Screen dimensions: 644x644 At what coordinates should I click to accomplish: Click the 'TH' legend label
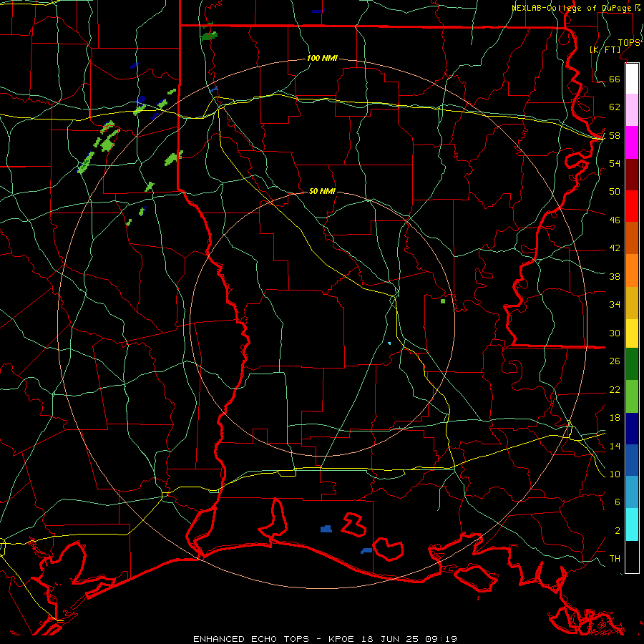pyautogui.click(x=615, y=559)
